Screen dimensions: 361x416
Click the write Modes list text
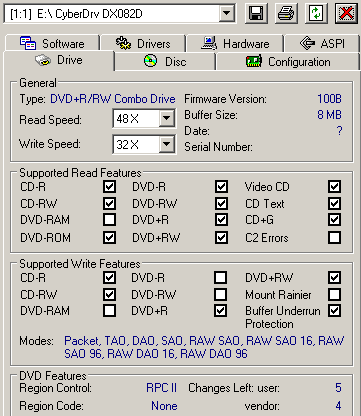pos(204,347)
